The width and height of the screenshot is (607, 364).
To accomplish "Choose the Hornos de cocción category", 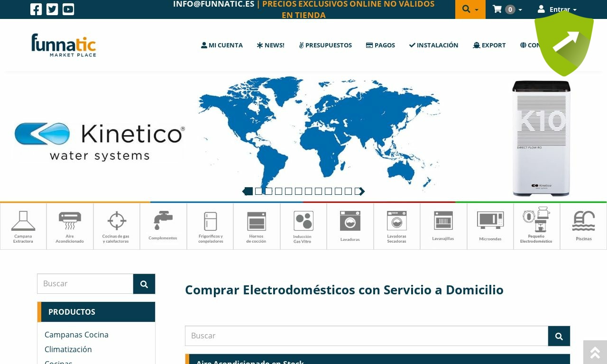I will (x=257, y=227).
